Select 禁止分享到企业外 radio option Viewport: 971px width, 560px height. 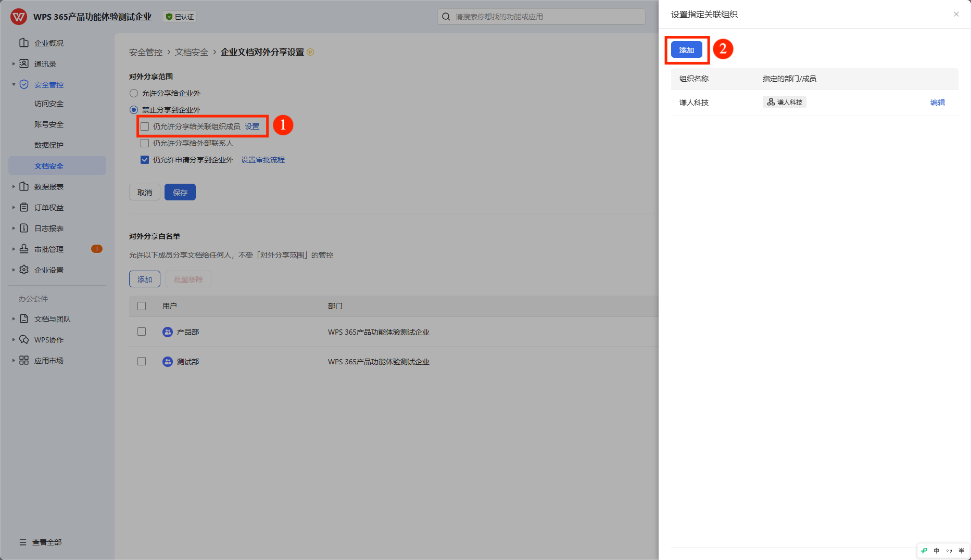coord(134,110)
